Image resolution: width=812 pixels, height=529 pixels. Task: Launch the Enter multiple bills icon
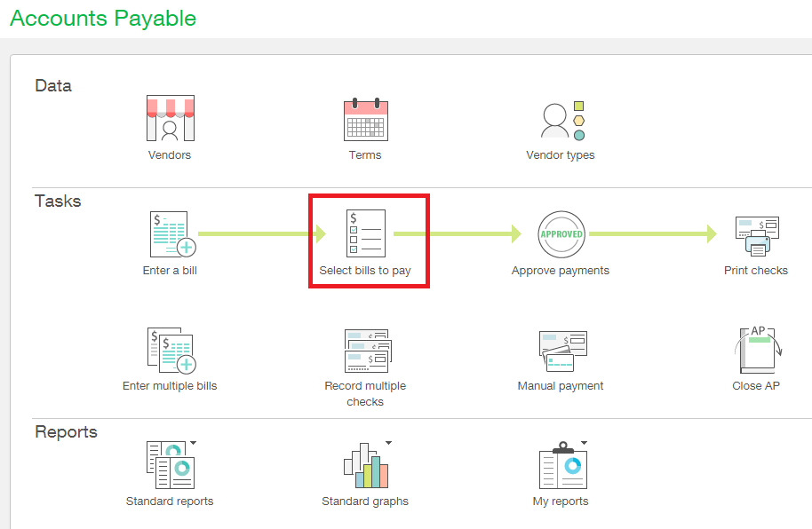171,351
